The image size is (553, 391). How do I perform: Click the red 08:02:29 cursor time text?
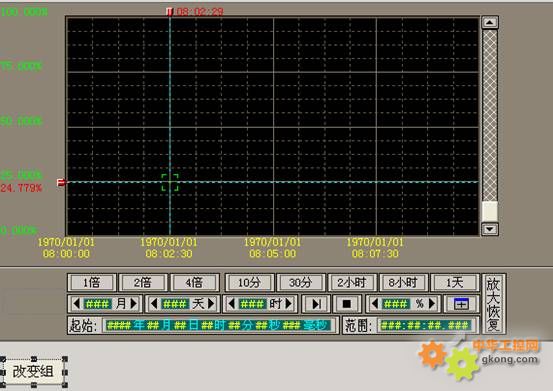point(200,12)
